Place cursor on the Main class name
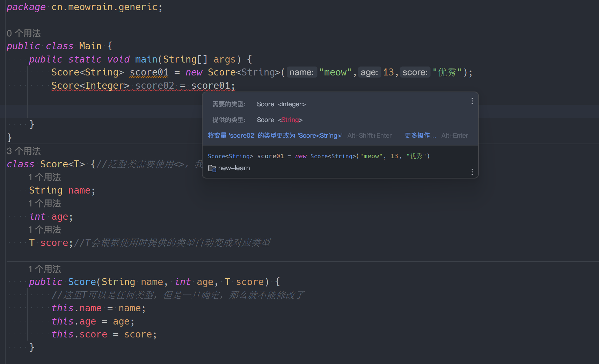The image size is (599, 364). pos(90,46)
